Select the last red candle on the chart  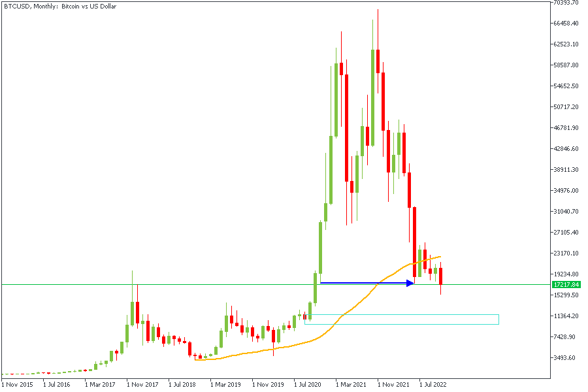[x=441, y=276]
